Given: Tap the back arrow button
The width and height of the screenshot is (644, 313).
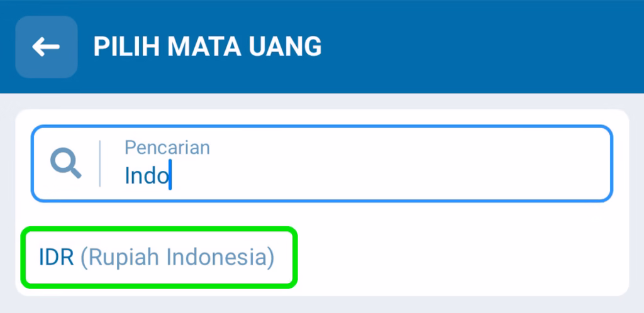Looking at the screenshot, I should (x=46, y=47).
